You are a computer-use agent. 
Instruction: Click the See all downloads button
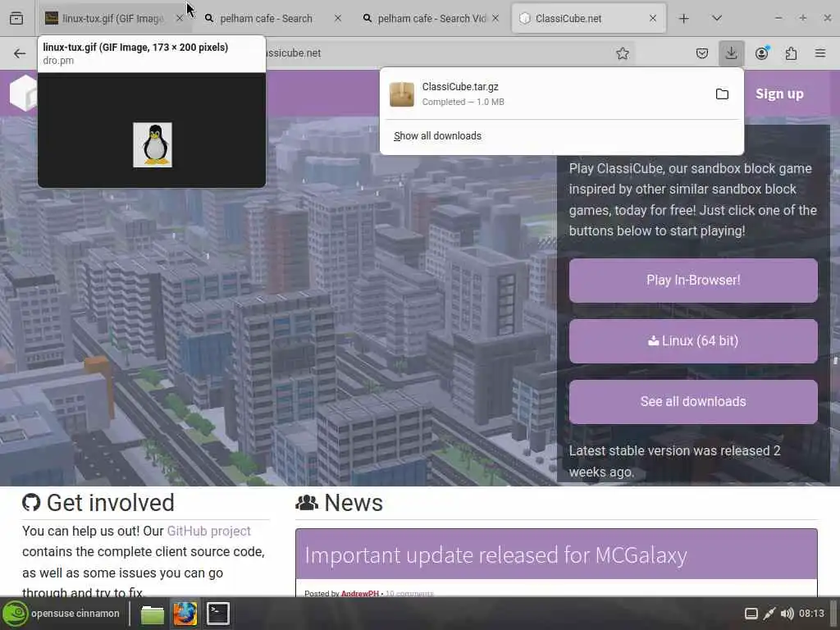(x=693, y=401)
